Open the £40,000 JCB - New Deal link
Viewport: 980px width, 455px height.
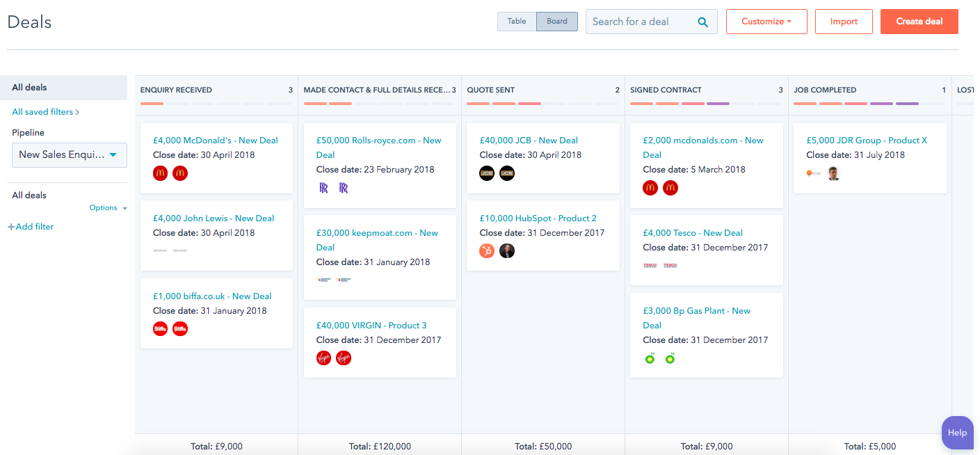point(529,141)
